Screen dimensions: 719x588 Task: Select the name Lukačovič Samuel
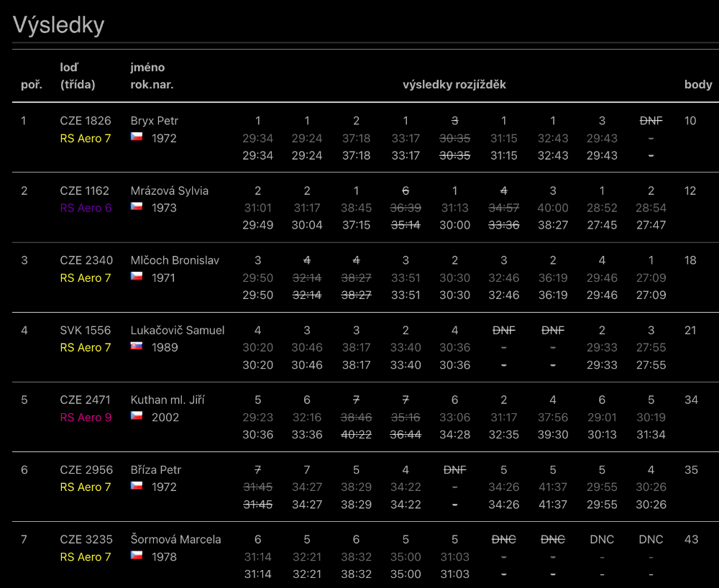pyautogui.click(x=178, y=330)
